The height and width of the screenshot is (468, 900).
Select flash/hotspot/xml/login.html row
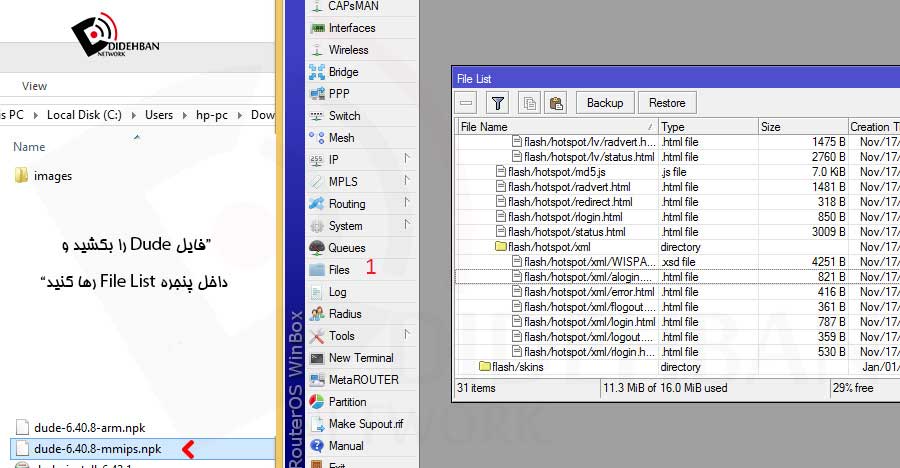pyautogui.click(x=677, y=322)
